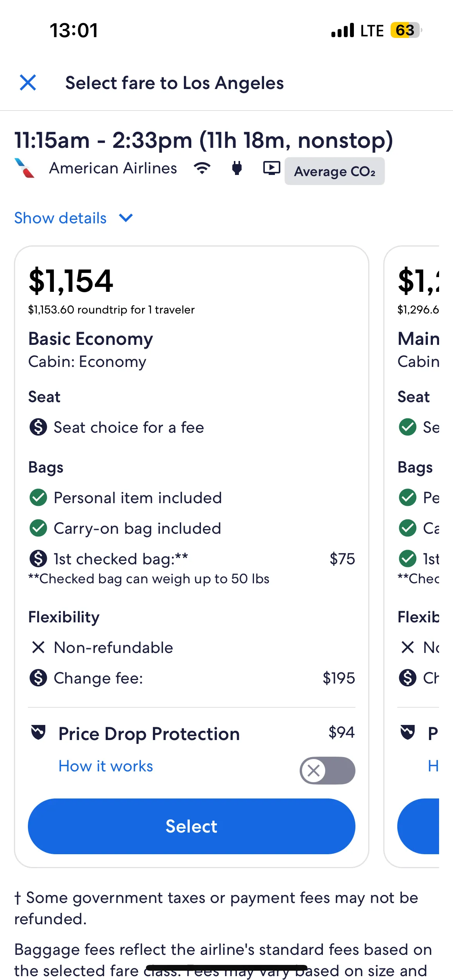This screenshot has width=453, height=980.
Task: Tap the Basic Economy fare title
Action: coord(91,339)
